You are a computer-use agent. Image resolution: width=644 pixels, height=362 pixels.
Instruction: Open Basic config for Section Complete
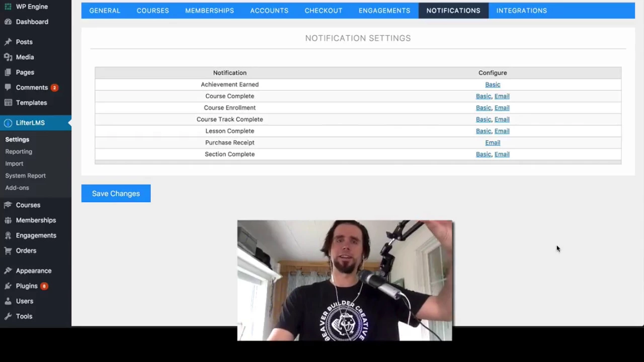484,154
